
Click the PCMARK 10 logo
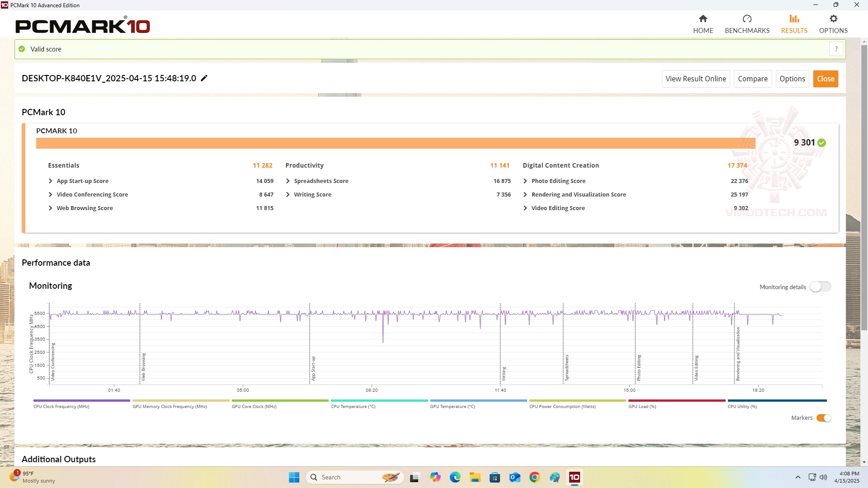82,26
